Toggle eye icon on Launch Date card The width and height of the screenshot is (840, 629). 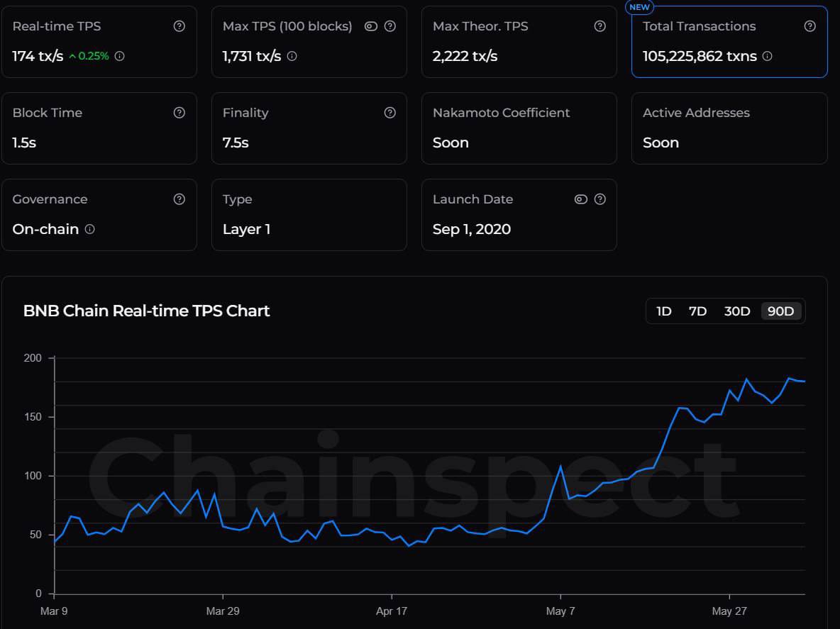581,199
